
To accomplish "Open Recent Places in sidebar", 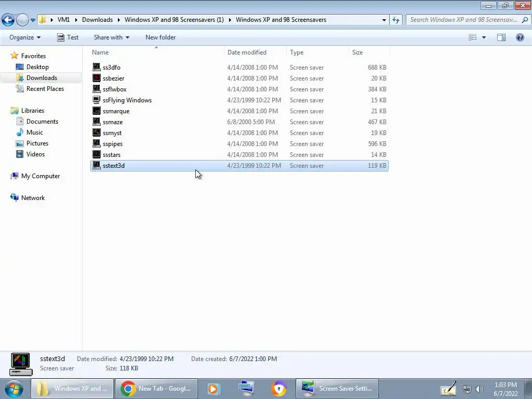I will coord(45,88).
